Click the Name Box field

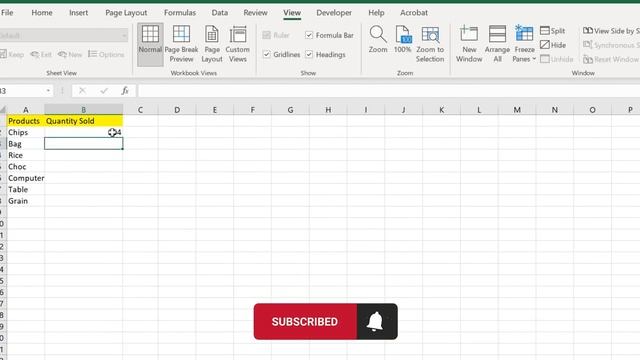pos(22,91)
